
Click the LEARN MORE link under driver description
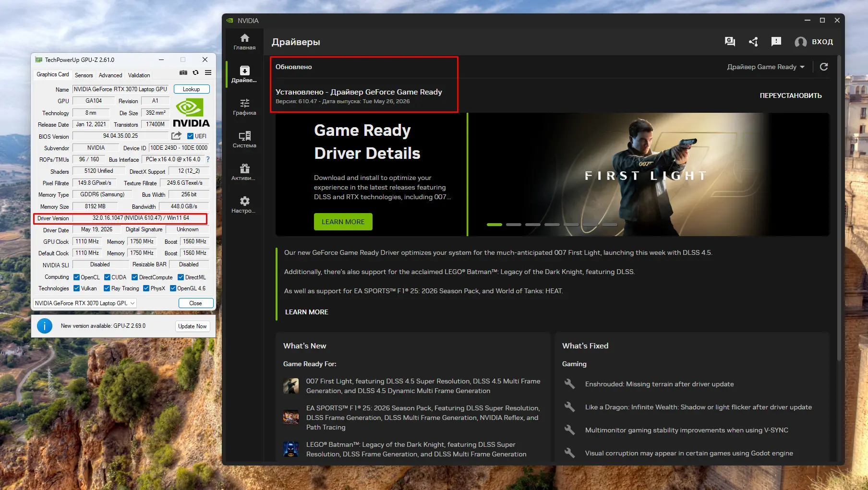[307, 312]
